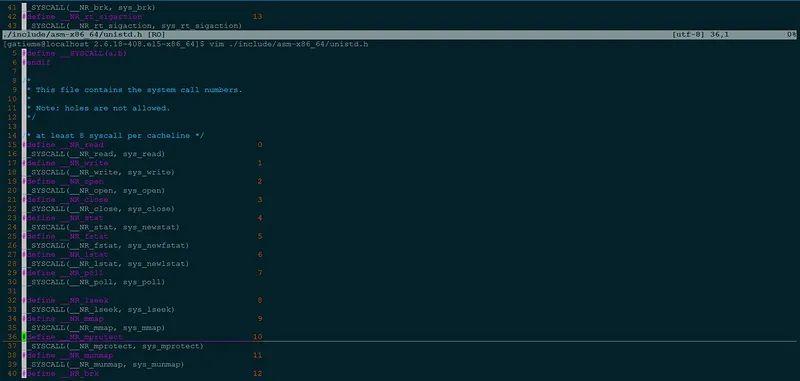The height and width of the screenshot is (381, 800).
Task: Click the comment 'This file contains the system call numbers.'
Action: 139,90
